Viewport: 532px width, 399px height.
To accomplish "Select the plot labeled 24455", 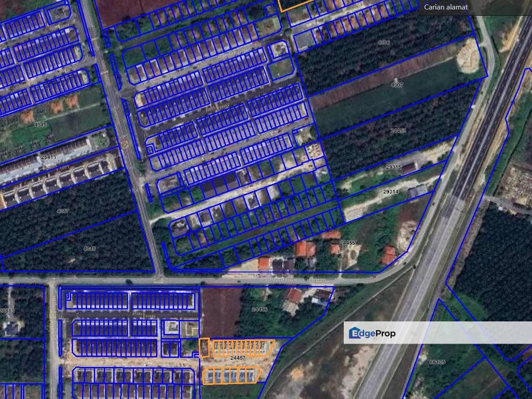I will 347,242.
